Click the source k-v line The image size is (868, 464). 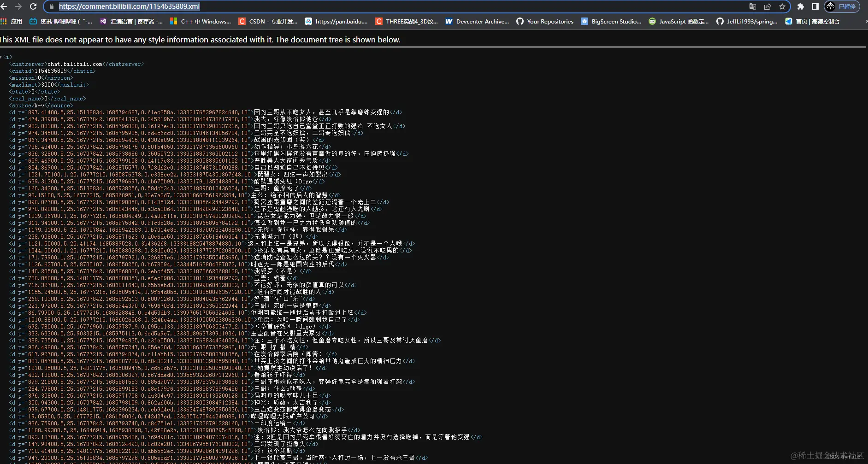[x=41, y=106]
